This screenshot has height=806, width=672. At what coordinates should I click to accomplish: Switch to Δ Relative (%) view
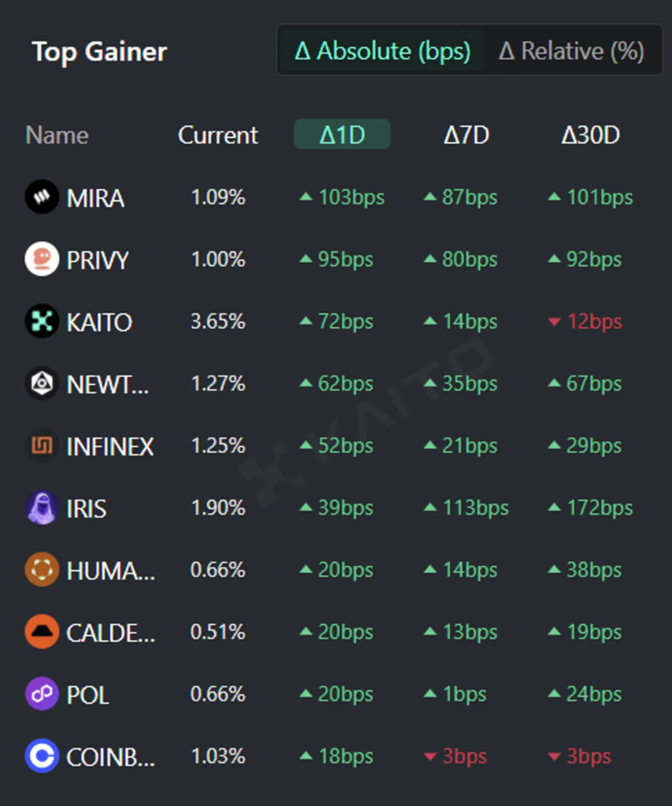point(571,51)
